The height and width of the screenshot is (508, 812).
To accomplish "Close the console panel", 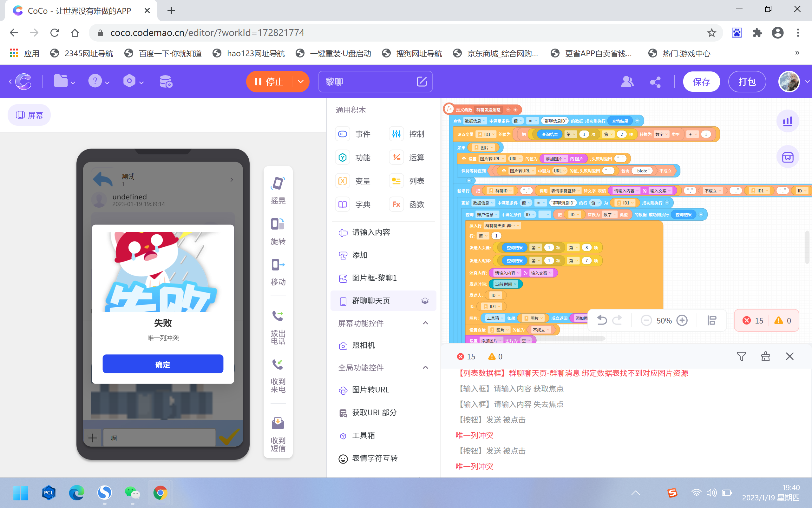I will (x=789, y=356).
